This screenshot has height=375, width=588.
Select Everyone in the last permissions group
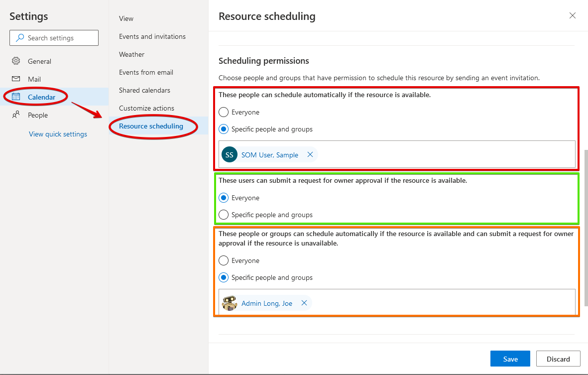tap(224, 260)
